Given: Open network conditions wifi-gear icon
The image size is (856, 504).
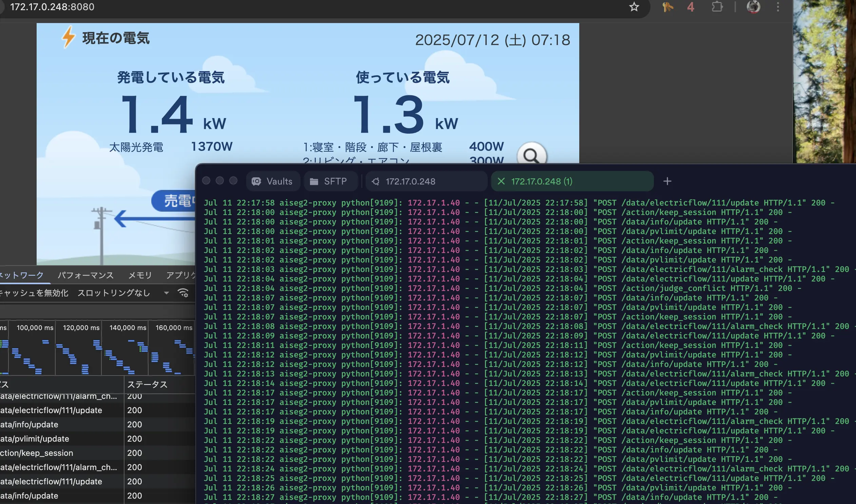Looking at the screenshot, I should coord(183,293).
